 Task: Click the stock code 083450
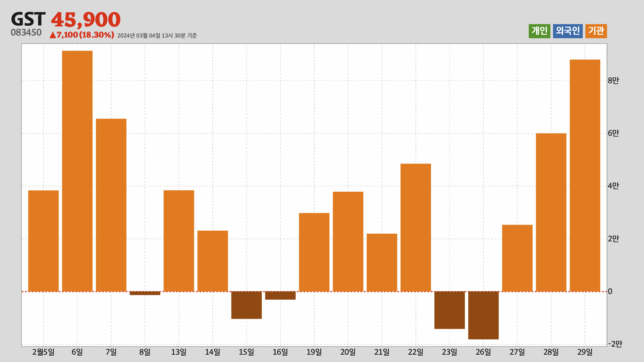tap(26, 33)
